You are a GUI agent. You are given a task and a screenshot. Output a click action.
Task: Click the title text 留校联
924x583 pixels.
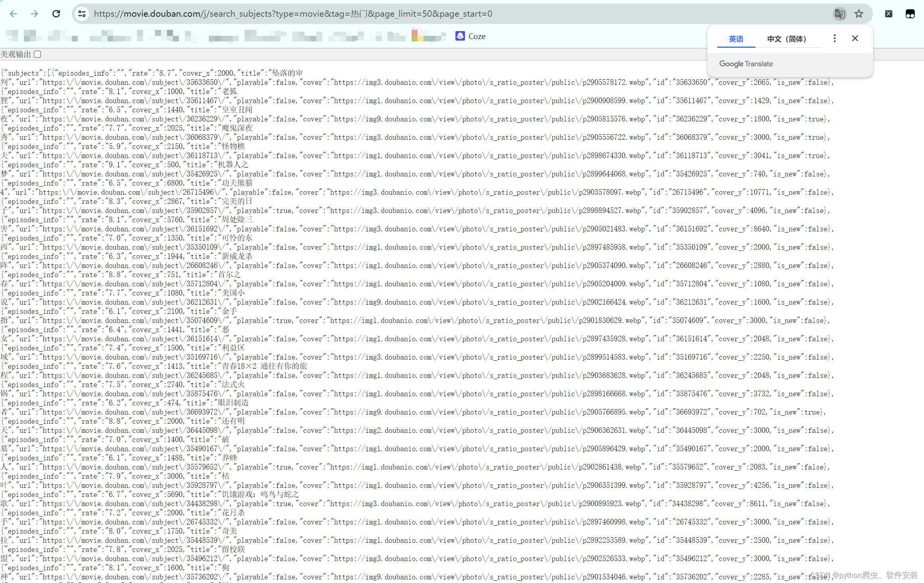click(x=233, y=549)
